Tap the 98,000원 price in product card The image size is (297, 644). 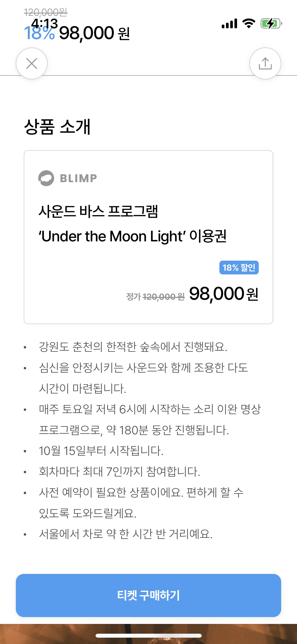224,294
